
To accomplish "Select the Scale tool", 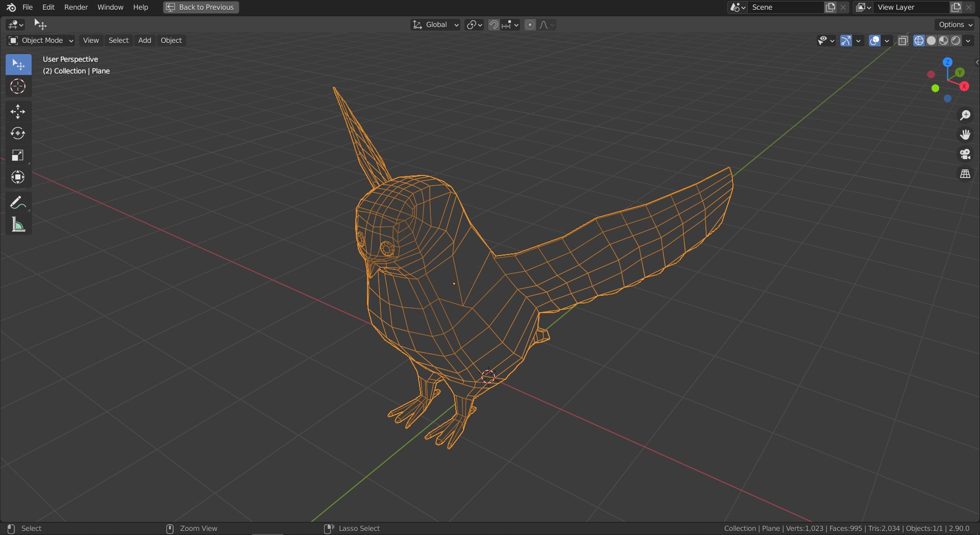I will pyautogui.click(x=18, y=156).
